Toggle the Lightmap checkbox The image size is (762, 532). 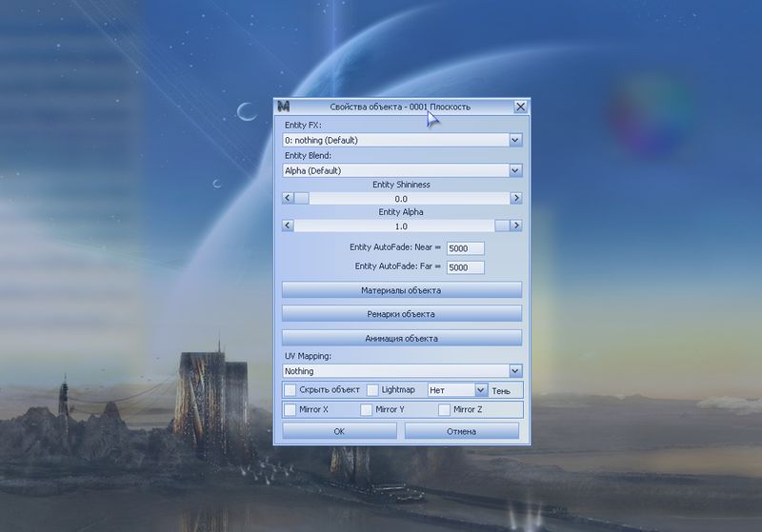(x=372, y=390)
